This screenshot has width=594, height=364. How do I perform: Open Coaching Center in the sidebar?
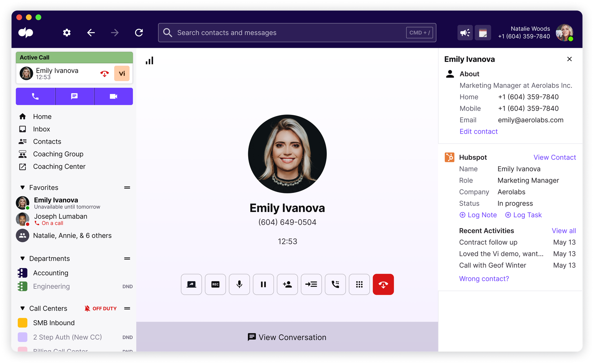point(59,166)
